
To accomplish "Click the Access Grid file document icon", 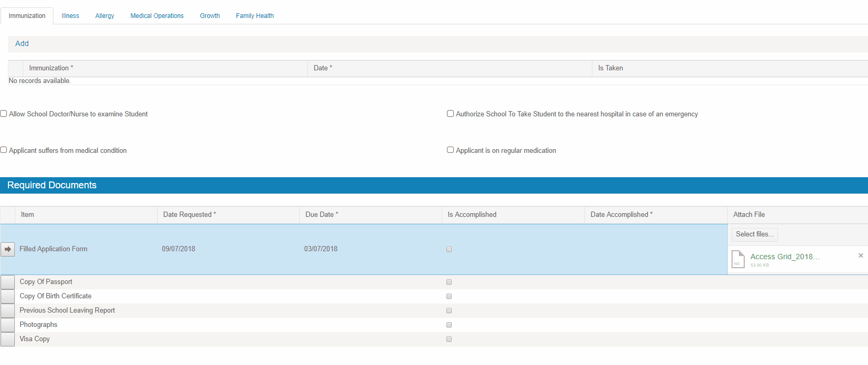I will 738,259.
